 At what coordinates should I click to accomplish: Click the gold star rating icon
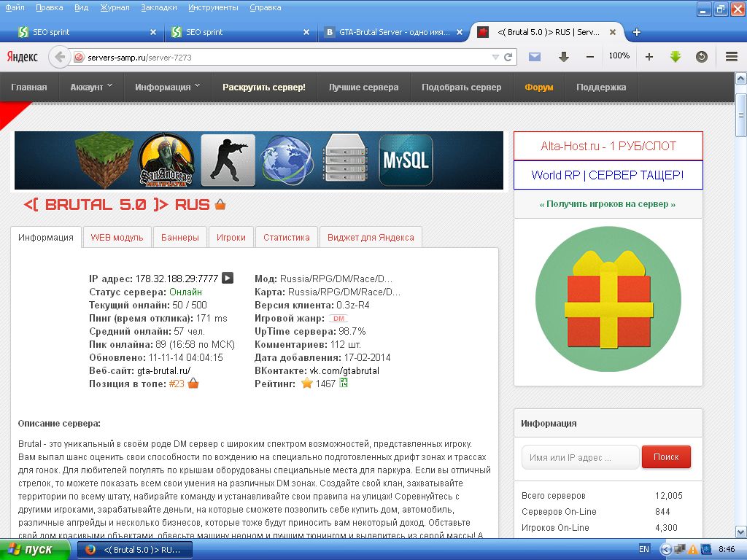point(307,384)
